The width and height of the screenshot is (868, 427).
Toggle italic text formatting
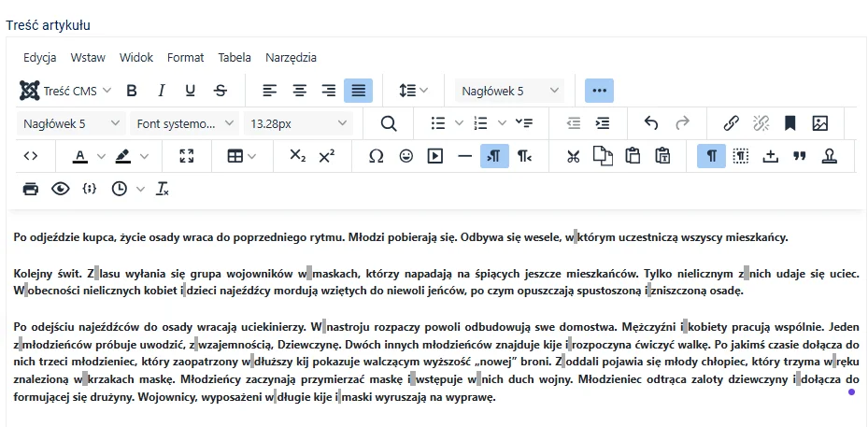161,91
